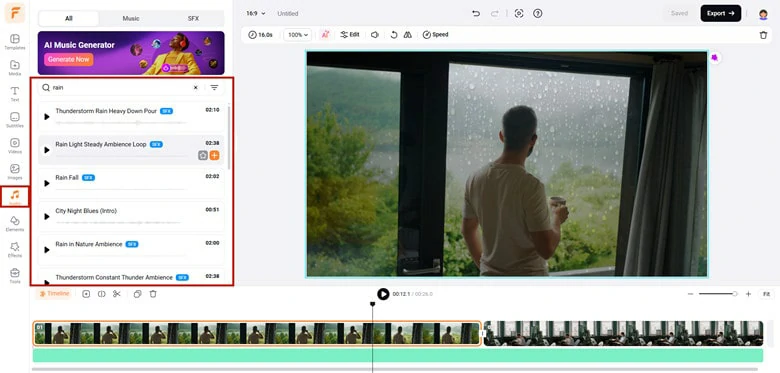Click the clip volume speaker icon
Image resolution: width=780 pixels, height=373 pixels.
click(x=375, y=35)
